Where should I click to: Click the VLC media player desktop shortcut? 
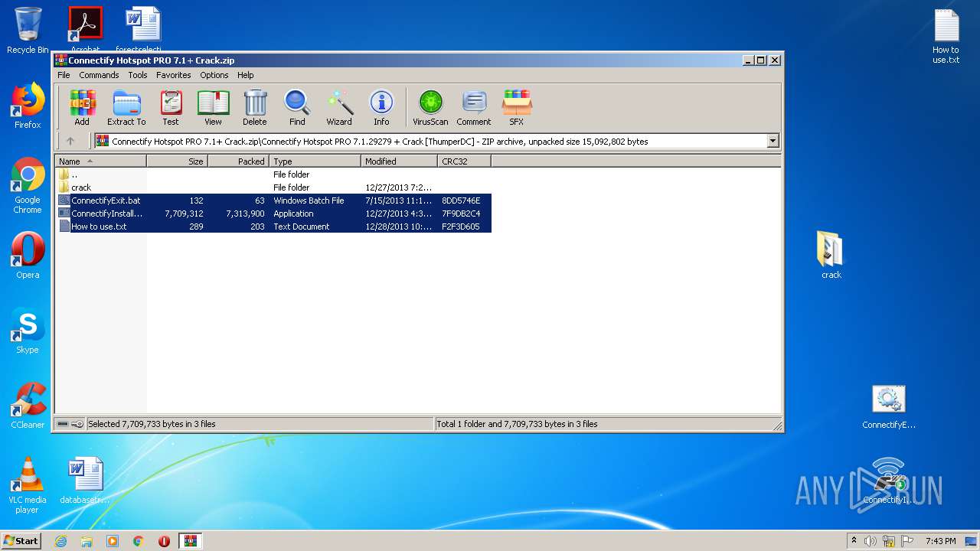(x=28, y=485)
